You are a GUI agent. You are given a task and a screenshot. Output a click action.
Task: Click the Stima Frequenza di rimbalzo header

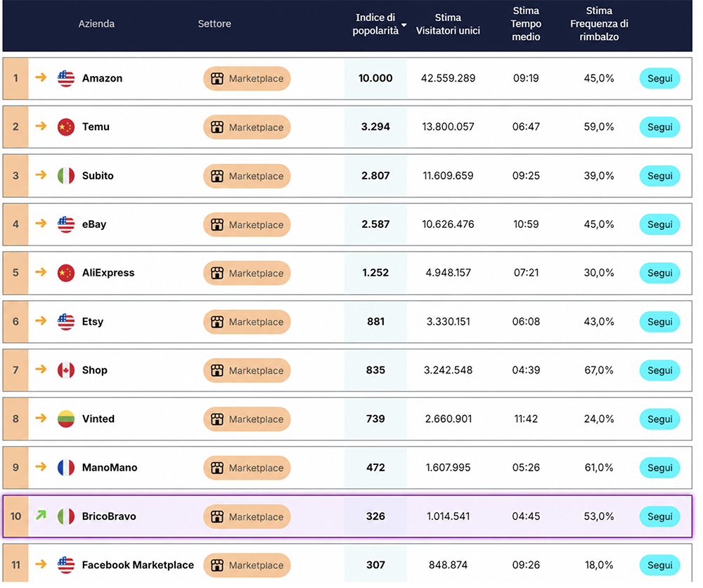599,24
